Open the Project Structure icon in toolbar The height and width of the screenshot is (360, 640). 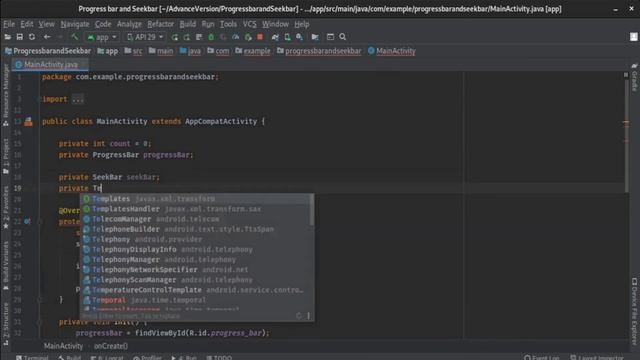(x=315, y=37)
